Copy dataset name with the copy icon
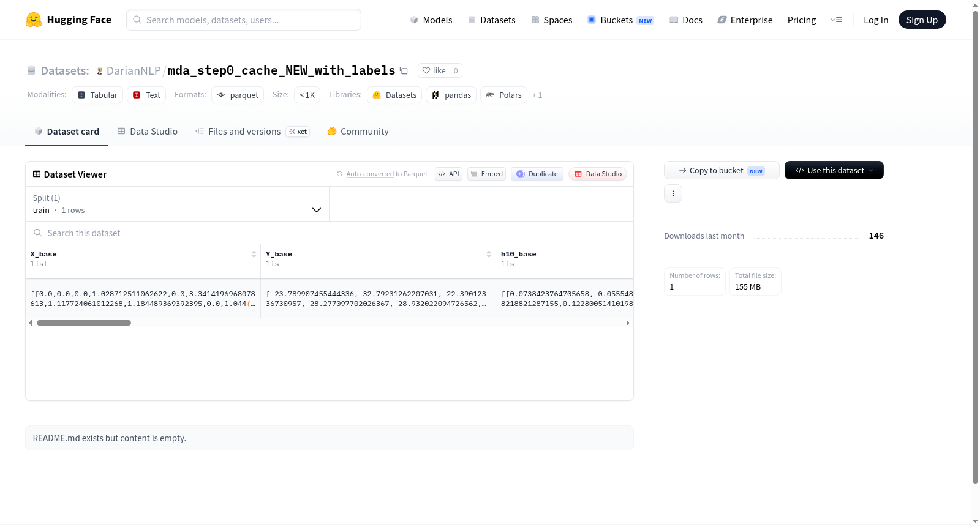The image size is (980, 527). pos(404,70)
